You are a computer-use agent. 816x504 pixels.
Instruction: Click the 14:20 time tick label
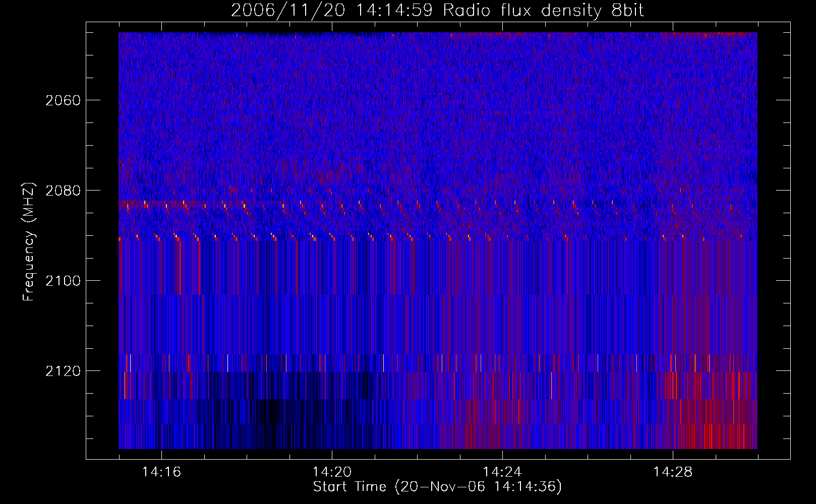332,472
